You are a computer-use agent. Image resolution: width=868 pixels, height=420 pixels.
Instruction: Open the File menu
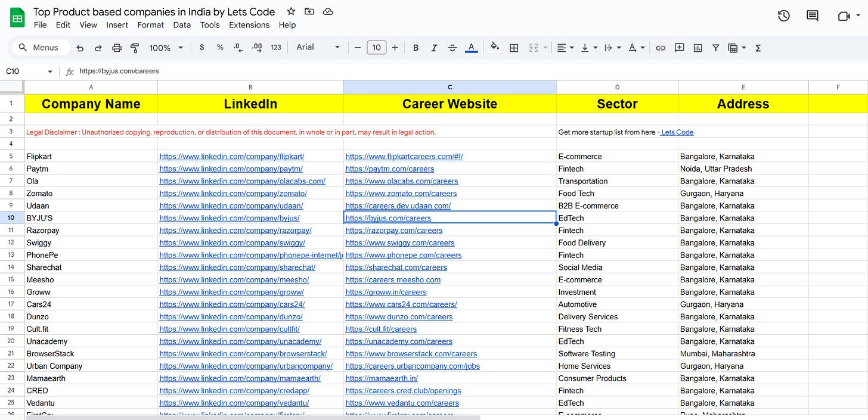40,25
